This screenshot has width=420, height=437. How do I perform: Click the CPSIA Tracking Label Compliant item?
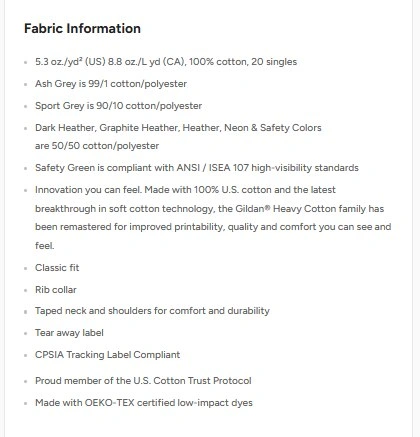107,355
